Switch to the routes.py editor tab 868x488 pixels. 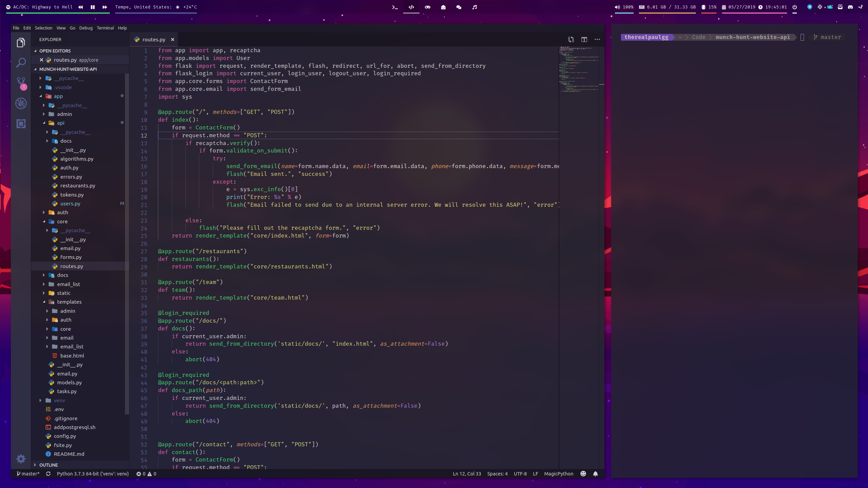click(153, 40)
